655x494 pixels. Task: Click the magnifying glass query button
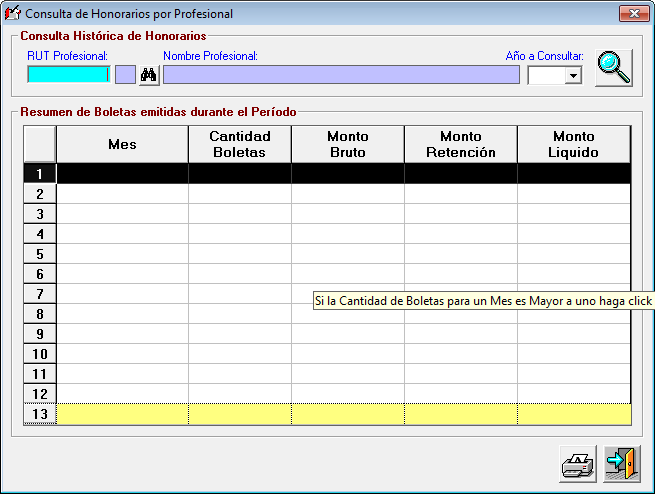[x=614, y=68]
